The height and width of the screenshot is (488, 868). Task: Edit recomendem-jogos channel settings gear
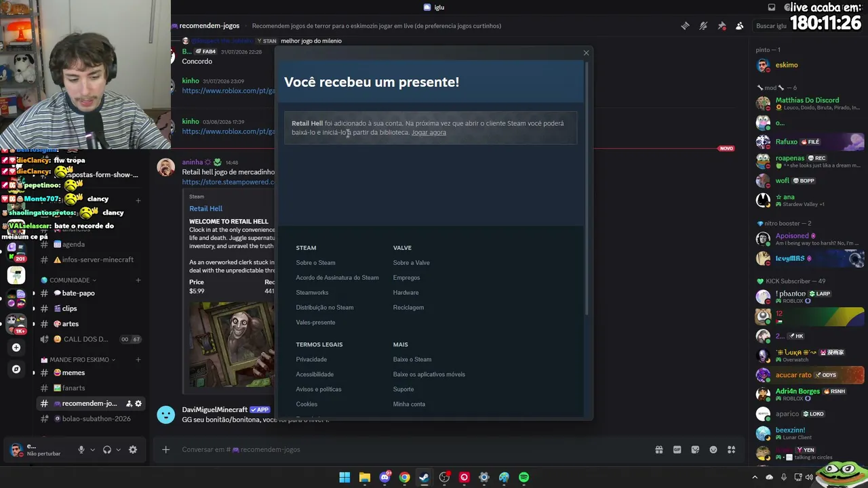pos(138,403)
